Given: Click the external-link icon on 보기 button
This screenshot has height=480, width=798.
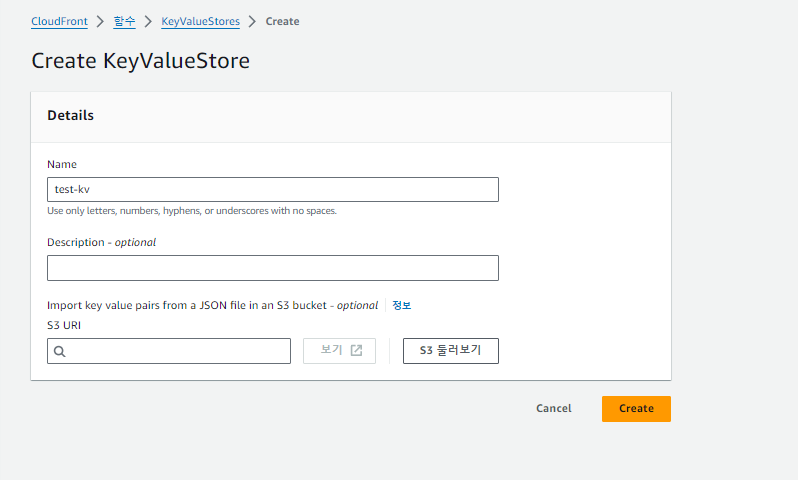Looking at the screenshot, I should (x=356, y=351).
